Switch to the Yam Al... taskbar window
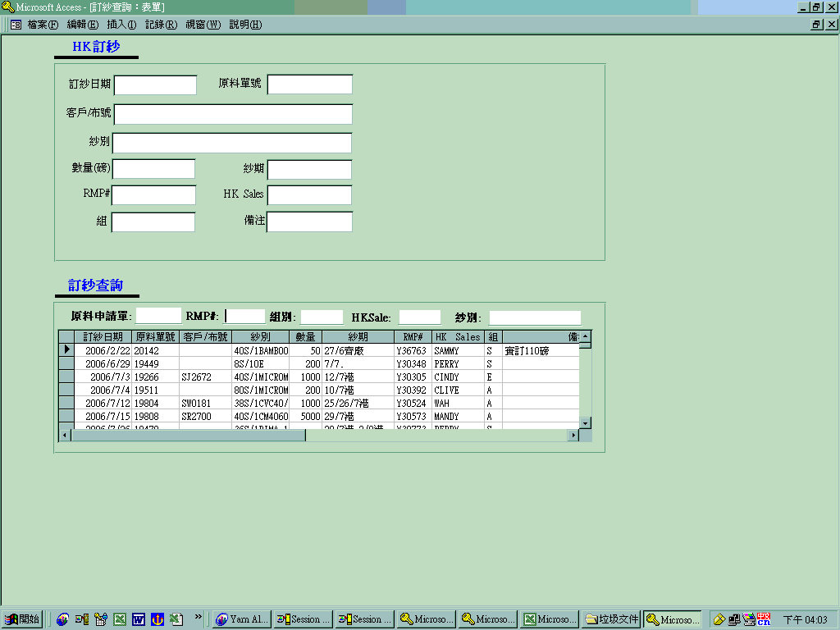 [x=242, y=619]
